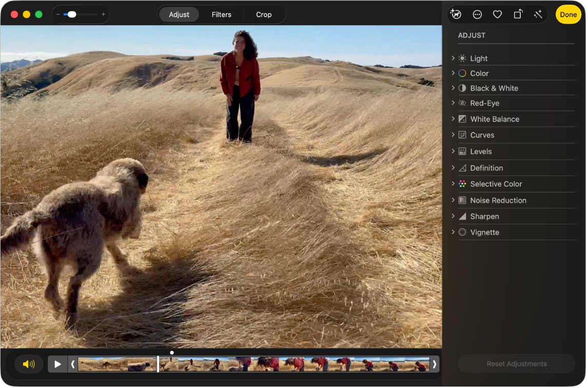The image size is (588, 388).
Task: Mute the video's audio
Action: [29, 364]
